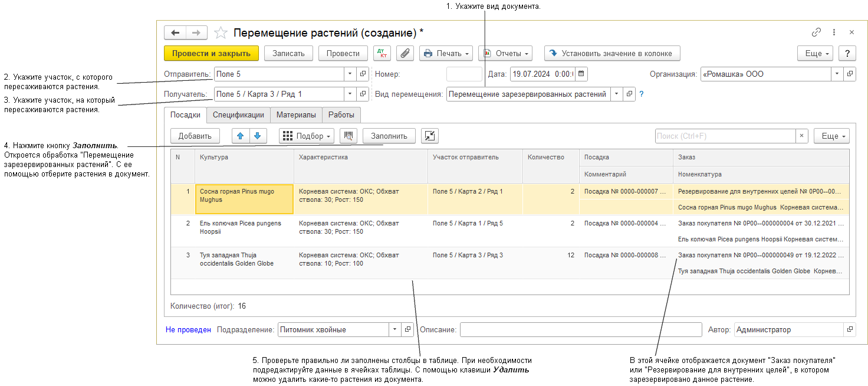The height and width of the screenshot is (386, 868).
Task: Open the Отчеты dropdown menu
Action: pyautogui.click(x=505, y=53)
